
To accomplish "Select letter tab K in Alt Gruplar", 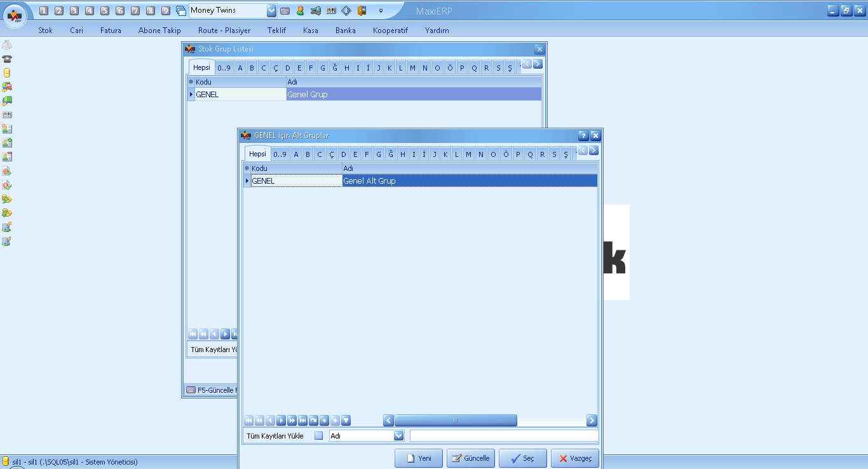I will pyautogui.click(x=445, y=154).
